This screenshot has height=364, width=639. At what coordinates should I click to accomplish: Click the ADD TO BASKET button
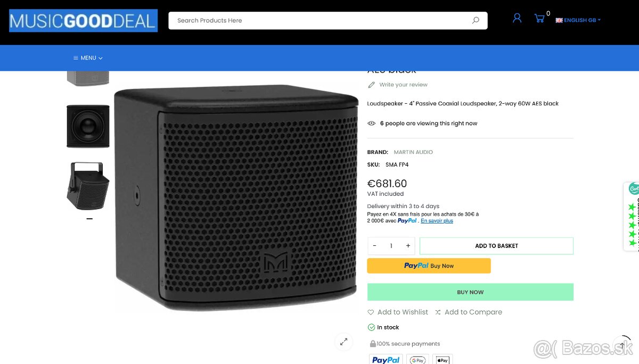click(496, 245)
